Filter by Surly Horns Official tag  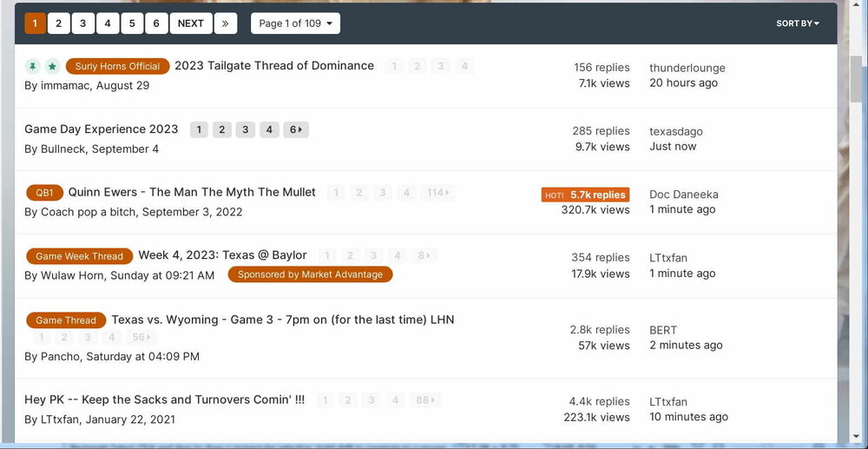(x=117, y=66)
